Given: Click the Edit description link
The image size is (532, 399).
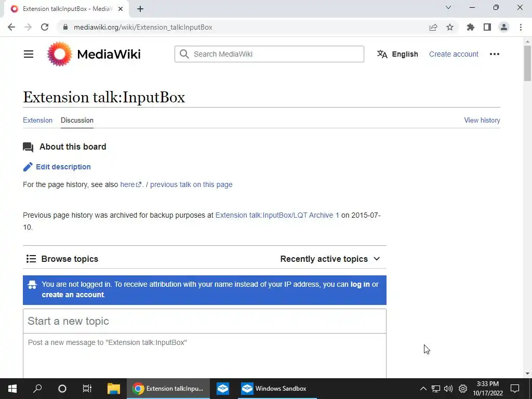Looking at the screenshot, I should (63, 167).
